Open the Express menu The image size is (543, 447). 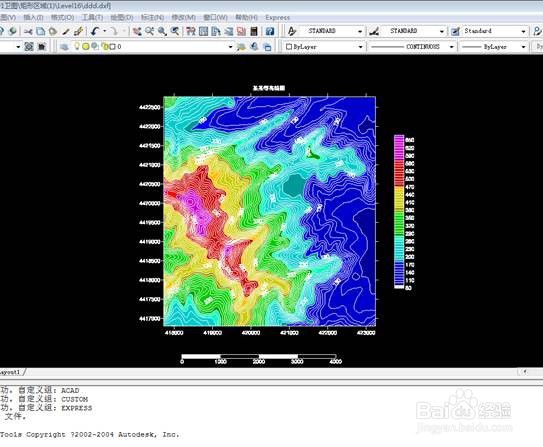[x=277, y=17]
